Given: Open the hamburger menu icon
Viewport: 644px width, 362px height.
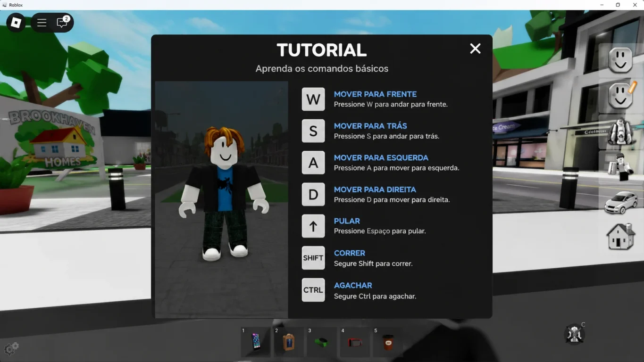Looking at the screenshot, I should point(42,23).
